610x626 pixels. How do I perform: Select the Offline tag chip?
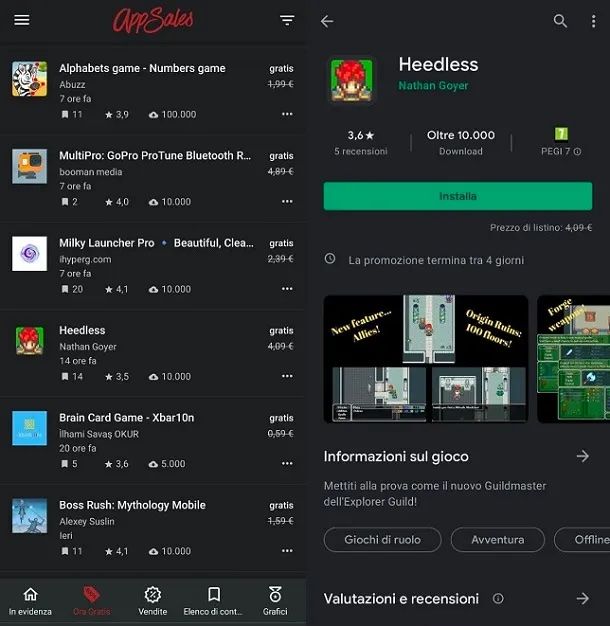(583, 540)
